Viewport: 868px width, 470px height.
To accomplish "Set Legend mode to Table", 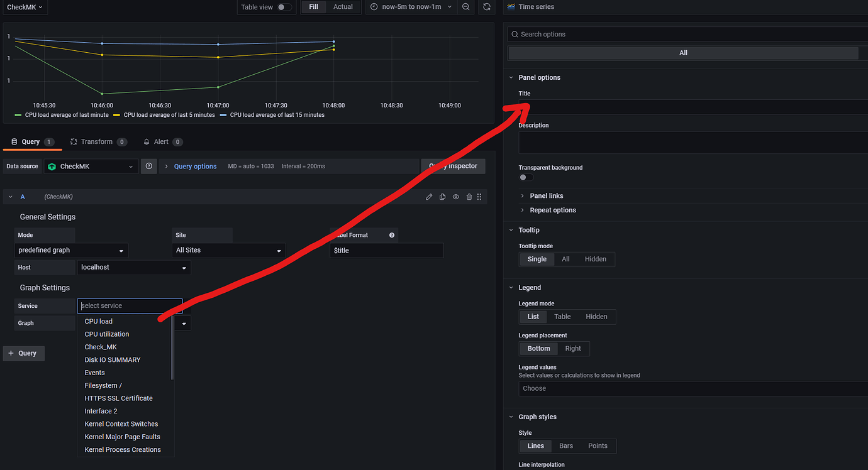I will (563, 317).
